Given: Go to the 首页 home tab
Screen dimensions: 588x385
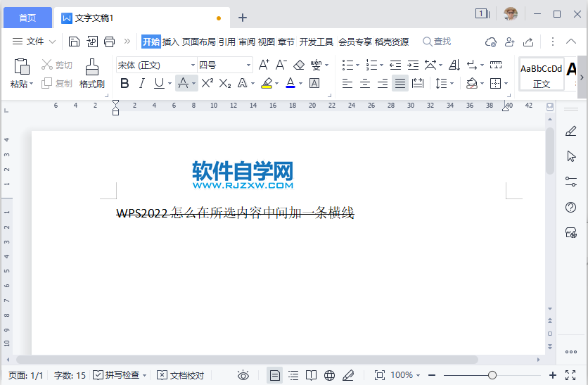Looking at the screenshot, I should pos(27,18).
